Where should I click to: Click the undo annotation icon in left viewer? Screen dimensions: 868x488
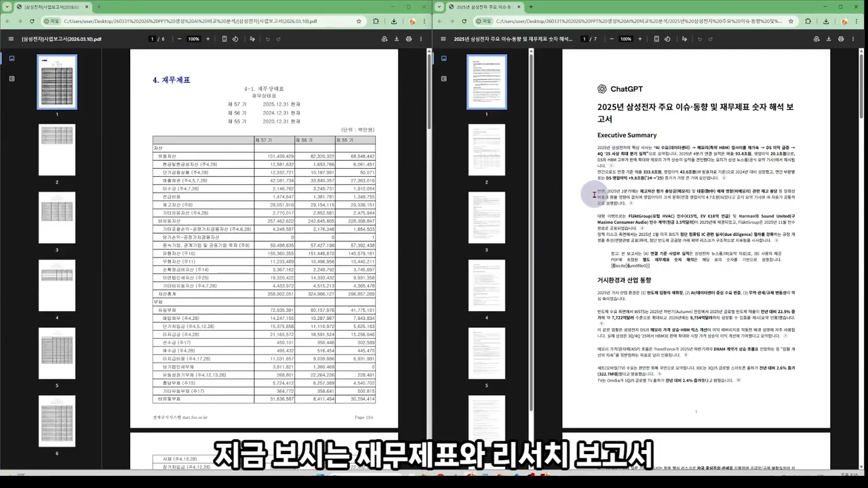point(268,39)
